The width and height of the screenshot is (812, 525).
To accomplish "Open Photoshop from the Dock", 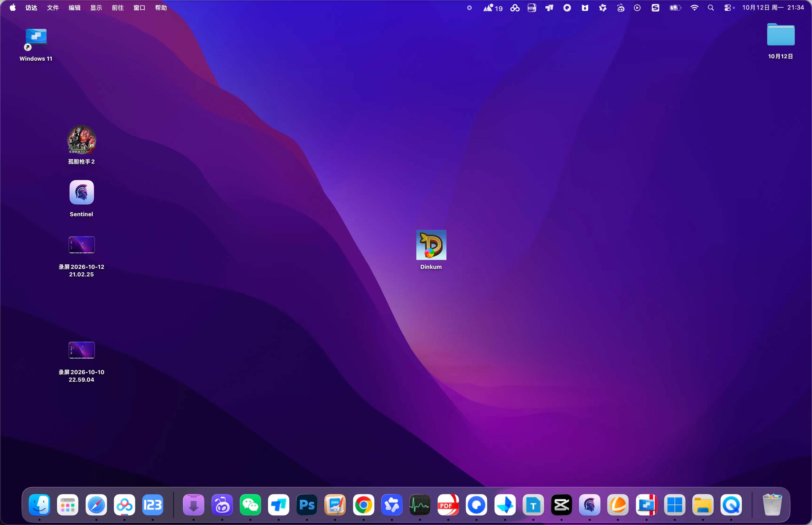I will pos(307,505).
